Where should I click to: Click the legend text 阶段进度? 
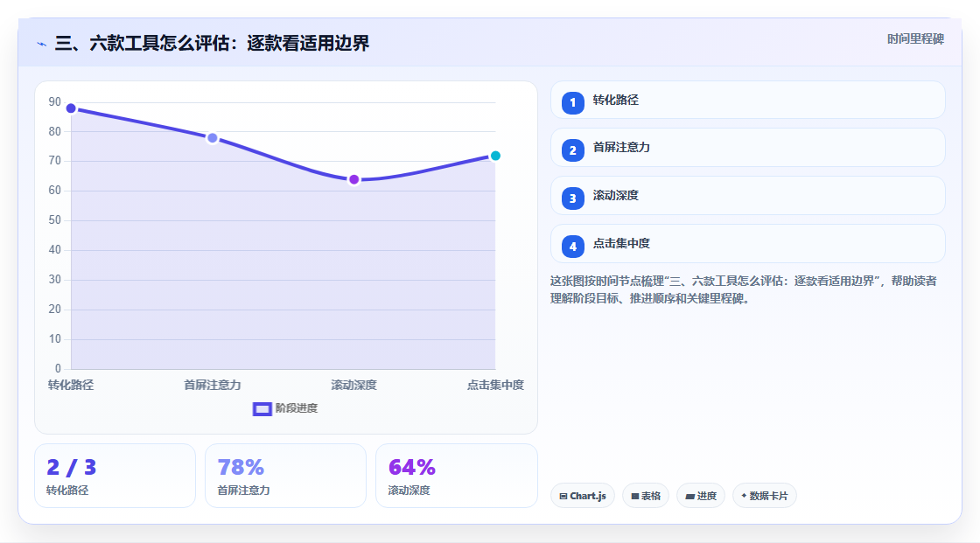point(297,408)
